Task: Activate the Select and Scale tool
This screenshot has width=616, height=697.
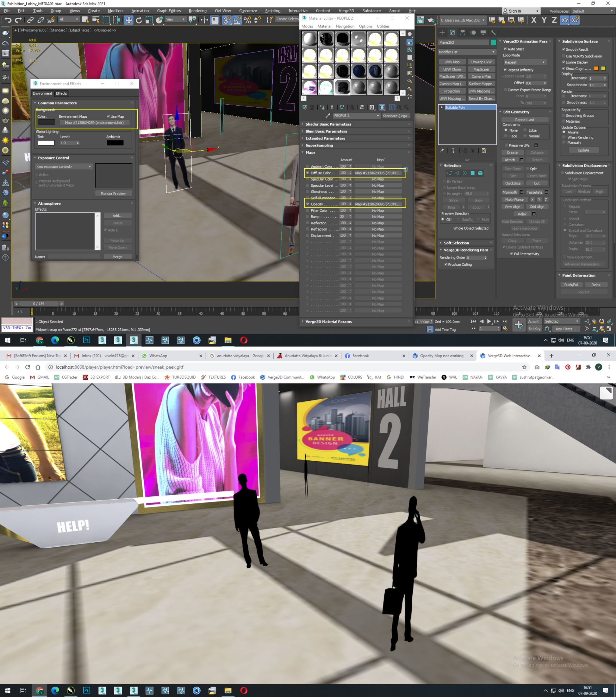Action: tap(149, 20)
